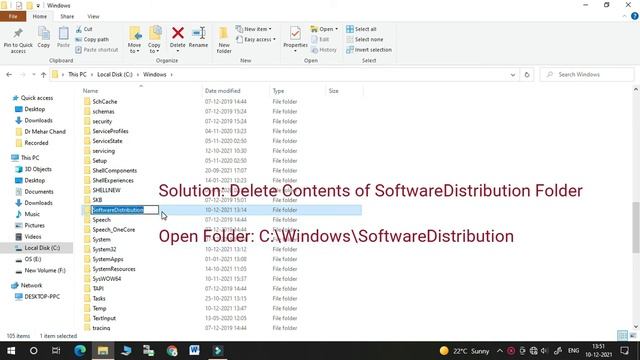Click the Properties icon
Viewport: 640px width, 360px height.
point(295,33)
